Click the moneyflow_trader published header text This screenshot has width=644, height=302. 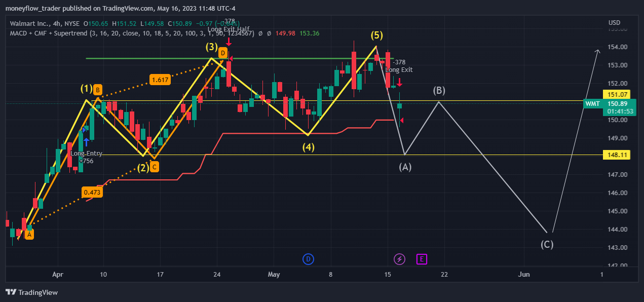[120, 9]
